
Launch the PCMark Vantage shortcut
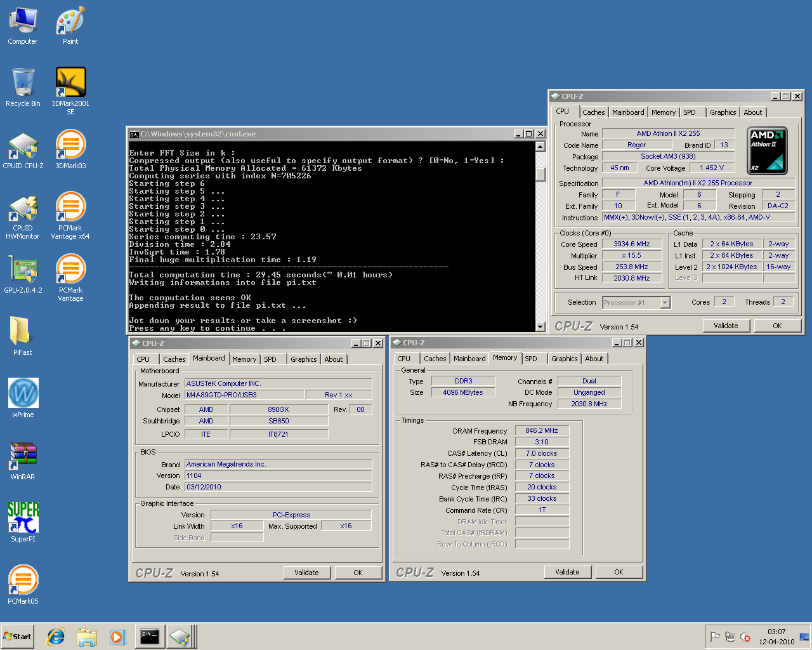click(x=70, y=279)
